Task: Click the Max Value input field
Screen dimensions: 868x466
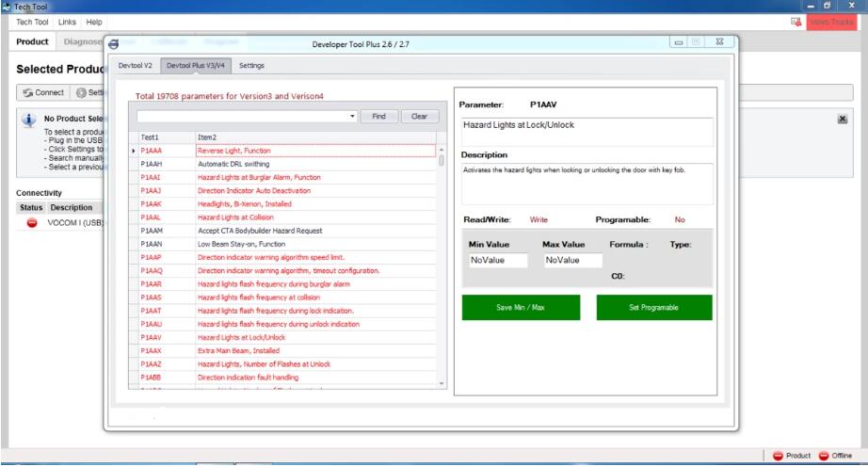Action: [x=573, y=260]
